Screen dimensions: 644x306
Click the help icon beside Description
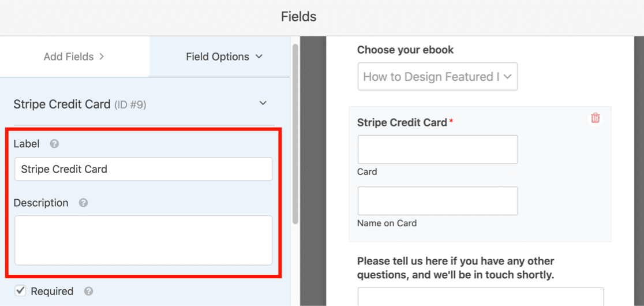(x=83, y=203)
